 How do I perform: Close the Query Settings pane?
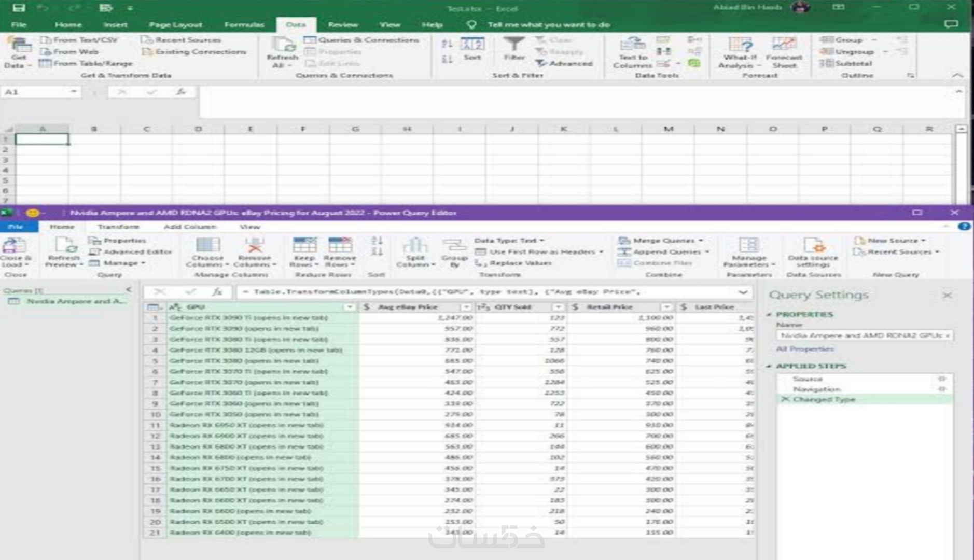coord(947,295)
